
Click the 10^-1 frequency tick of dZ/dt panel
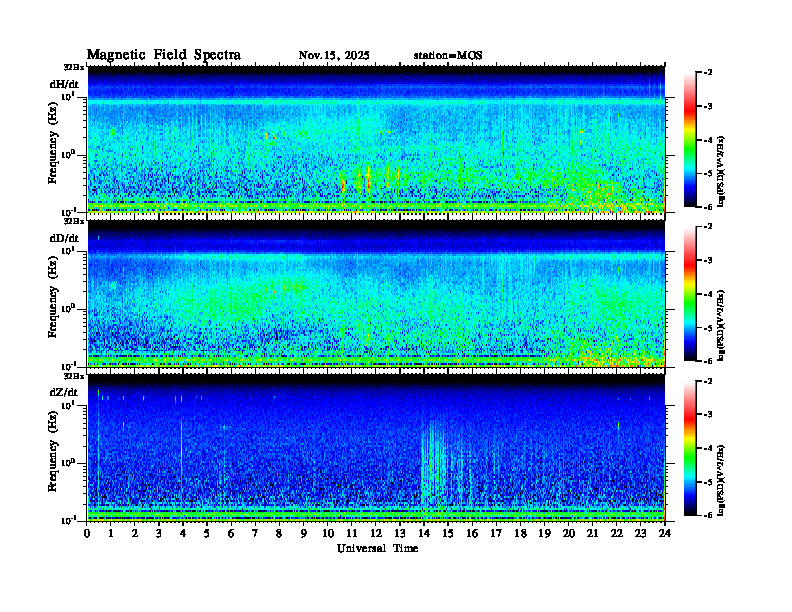tap(68, 520)
